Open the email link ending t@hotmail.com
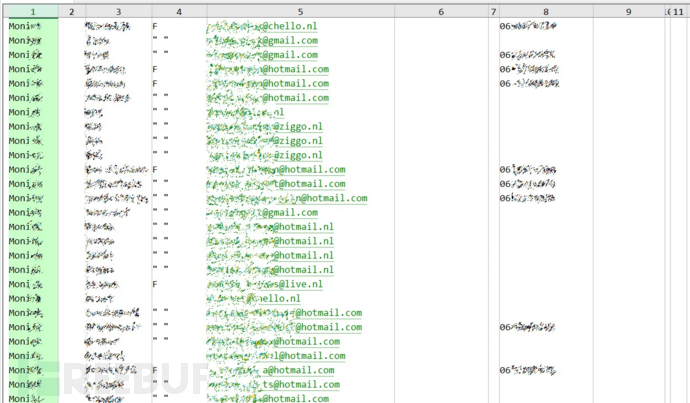690x403 pixels. tap(276, 184)
